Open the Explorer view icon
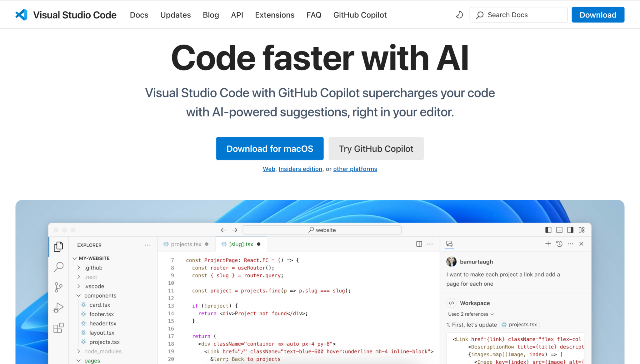 58,246
